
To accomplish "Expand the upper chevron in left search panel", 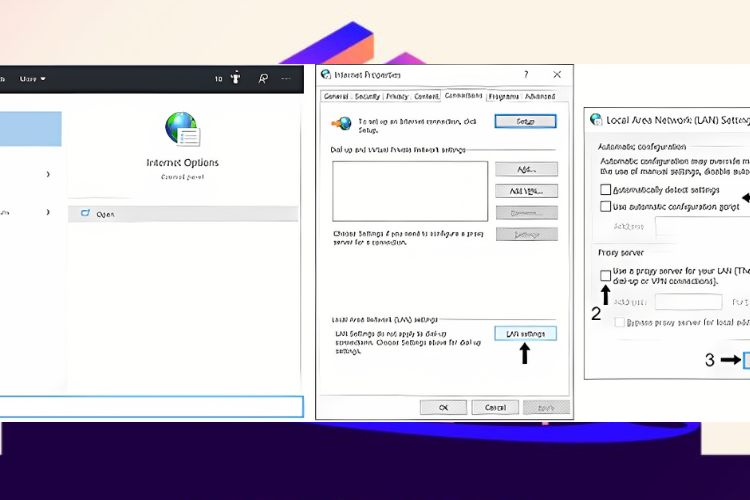I will 48,174.
